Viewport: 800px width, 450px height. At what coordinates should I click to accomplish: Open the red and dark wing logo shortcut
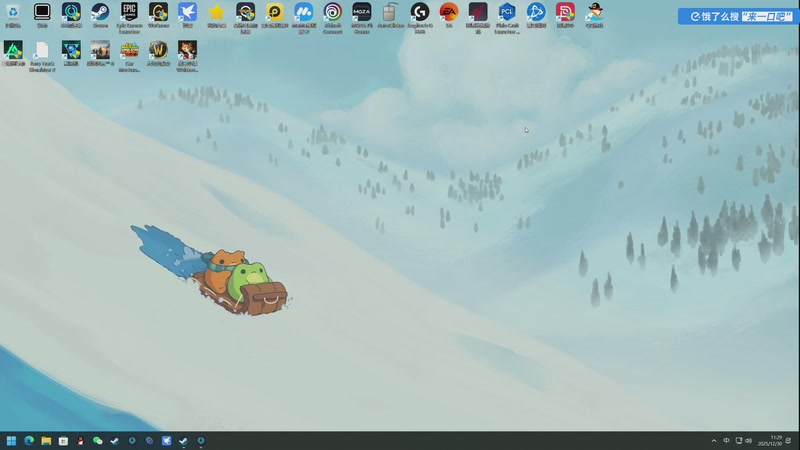478,17
